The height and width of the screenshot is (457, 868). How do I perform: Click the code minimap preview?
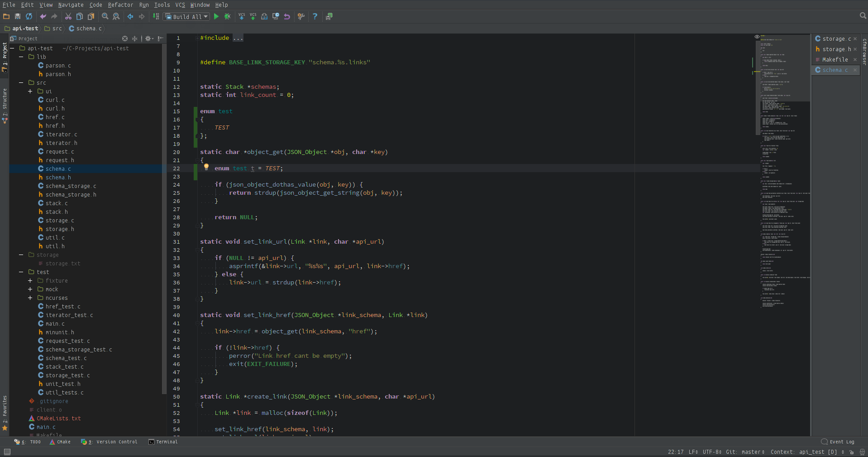coord(785,172)
